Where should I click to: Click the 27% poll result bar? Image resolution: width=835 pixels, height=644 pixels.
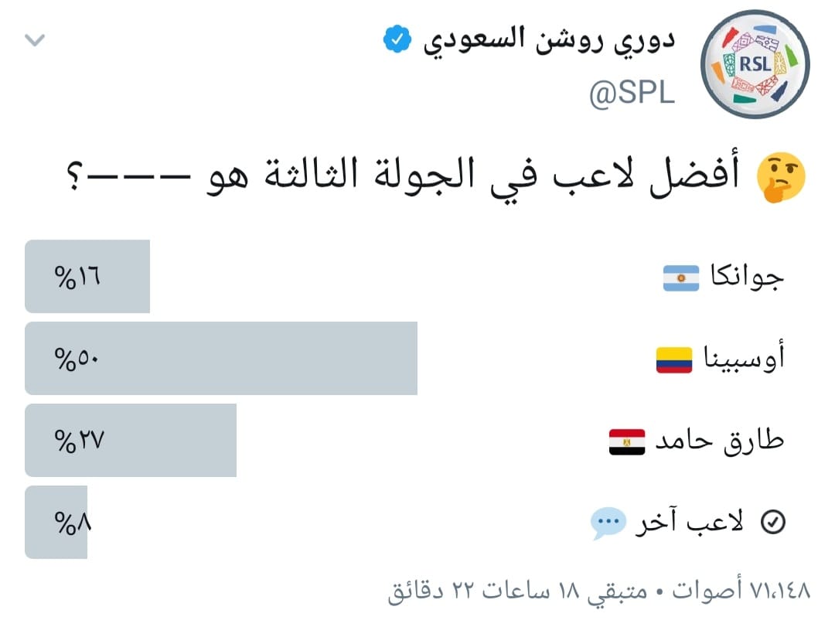[131, 441]
